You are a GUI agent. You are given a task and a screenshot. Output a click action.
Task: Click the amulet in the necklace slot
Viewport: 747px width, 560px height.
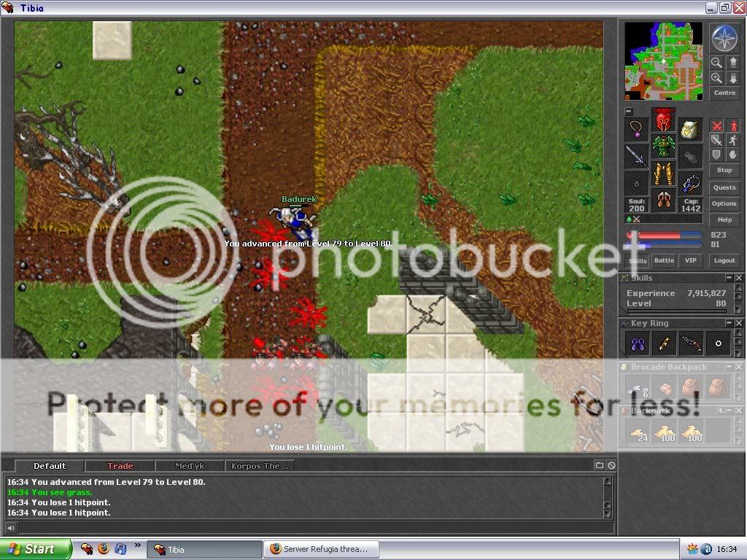point(636,129)
